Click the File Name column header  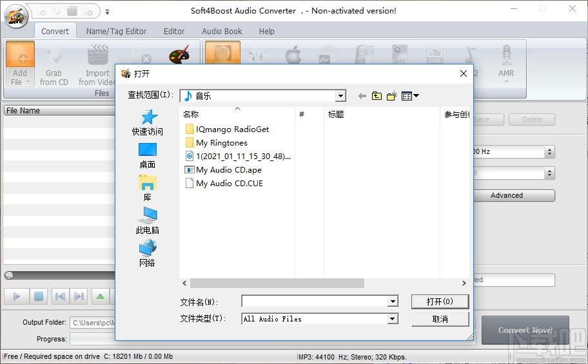60,111
